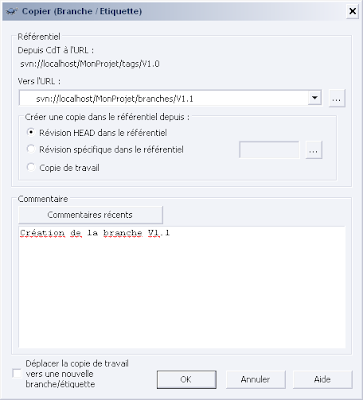Open Commentaires récents list

pyautogui.click(x=90, y=215)
